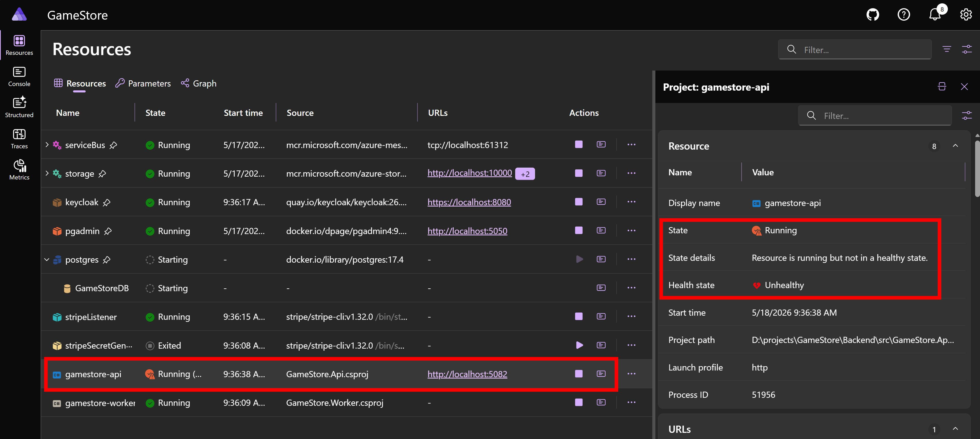Show the +2 additional storage URLs

click(x=525, y=174)
